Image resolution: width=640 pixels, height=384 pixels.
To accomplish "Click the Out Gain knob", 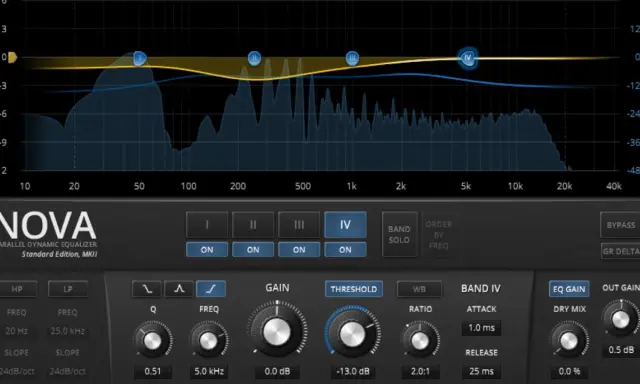I will coord(621,320).
